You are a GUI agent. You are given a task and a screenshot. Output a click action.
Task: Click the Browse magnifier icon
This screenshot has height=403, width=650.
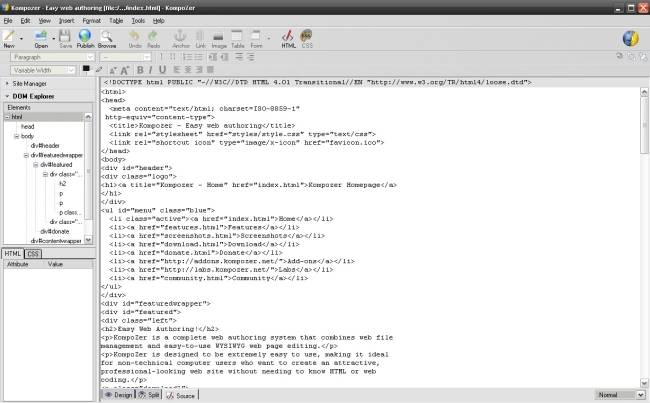tap(107, 36)
